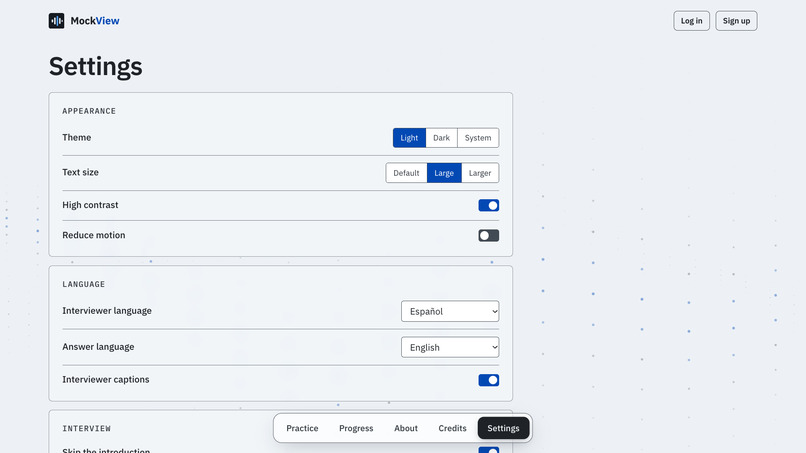
Task: Click the Interviewer captions label text
Action: [x=106, y=379]
